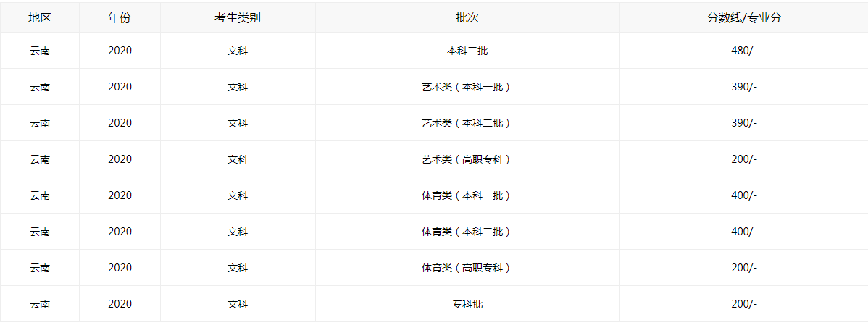Click 云南 in the 本科二批 row
Image resolution: width=868 pixels, height=325 pixels.
click(x=40, y=51)
